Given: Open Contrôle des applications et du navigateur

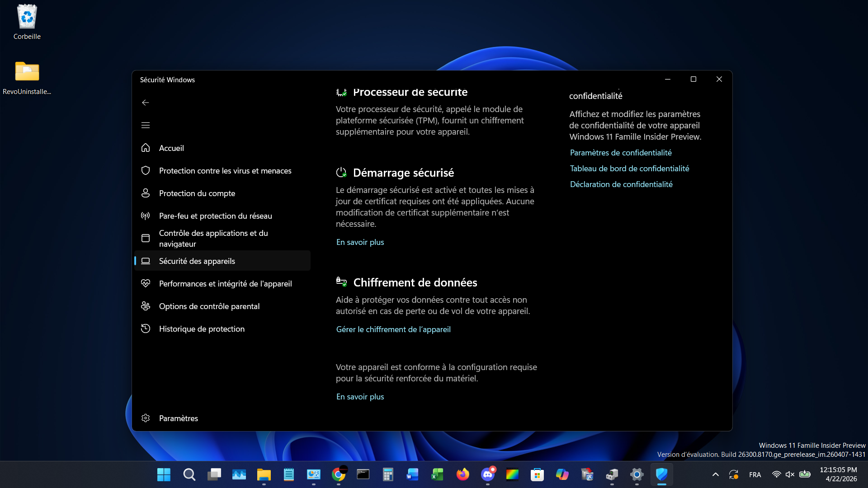Looking at the screenshot, I should click(x=213, y=238).
